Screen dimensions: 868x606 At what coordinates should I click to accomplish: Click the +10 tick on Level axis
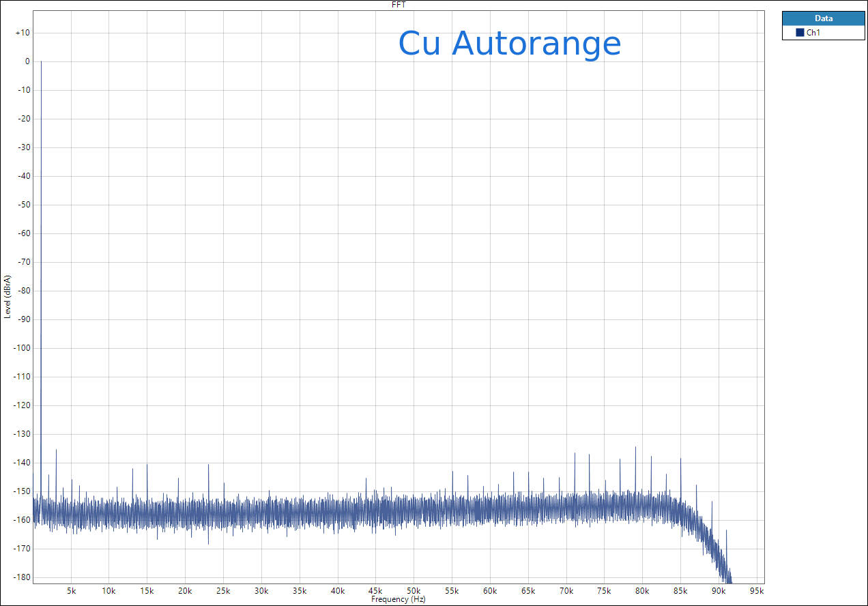coord(23,33)
